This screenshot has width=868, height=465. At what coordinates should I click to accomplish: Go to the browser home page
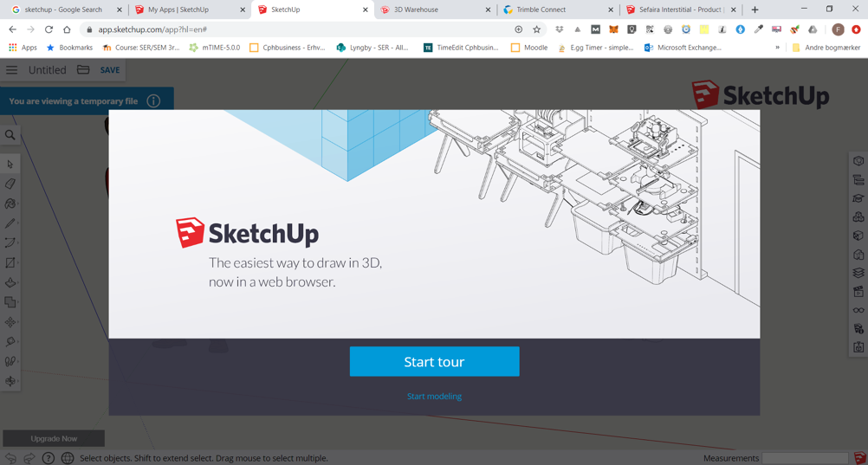tap(67, 29)
